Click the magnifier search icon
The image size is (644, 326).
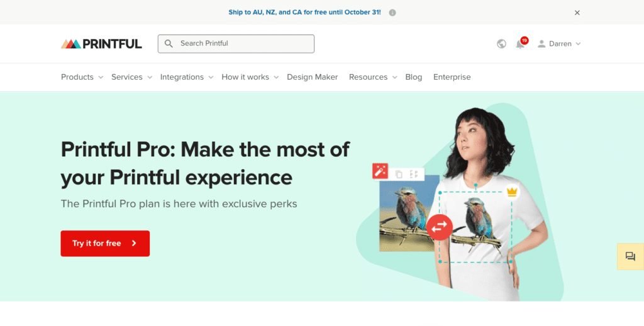(169, 43)
